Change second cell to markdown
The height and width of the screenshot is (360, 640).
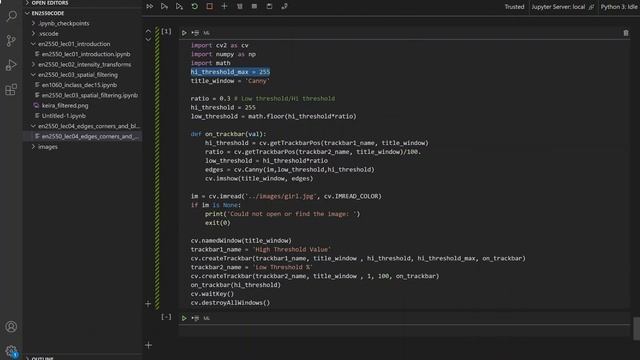(x=207, y=318)
